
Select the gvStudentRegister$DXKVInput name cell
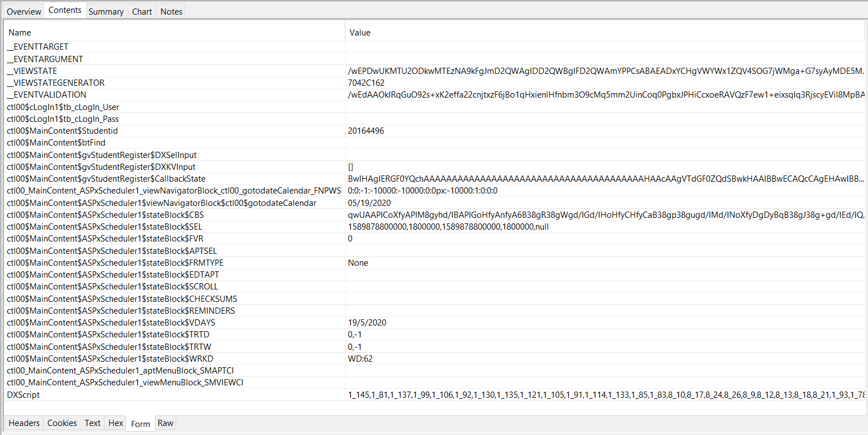175,167
